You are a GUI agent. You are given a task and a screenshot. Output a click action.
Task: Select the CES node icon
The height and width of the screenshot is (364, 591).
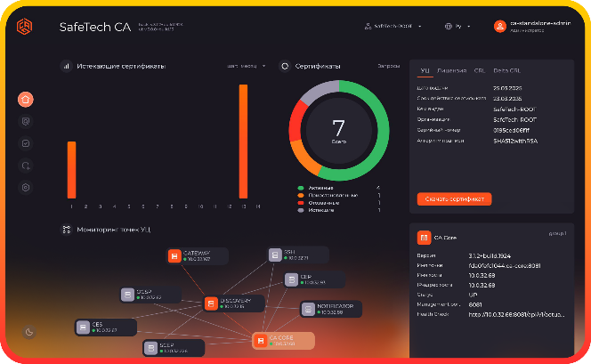click(x=83, y=328)
